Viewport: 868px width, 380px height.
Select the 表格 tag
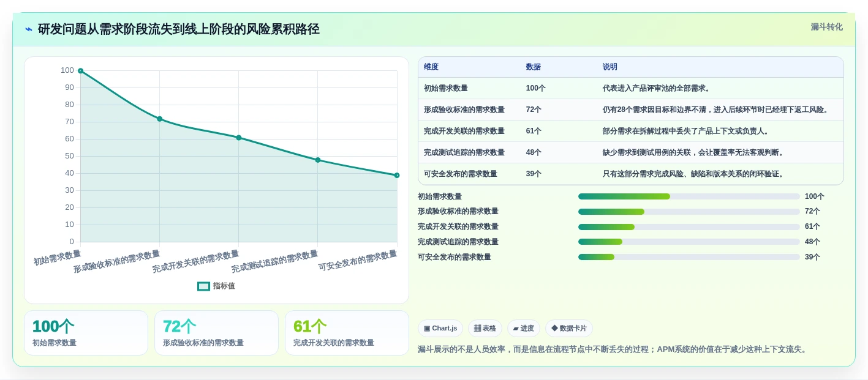point(485,329)
